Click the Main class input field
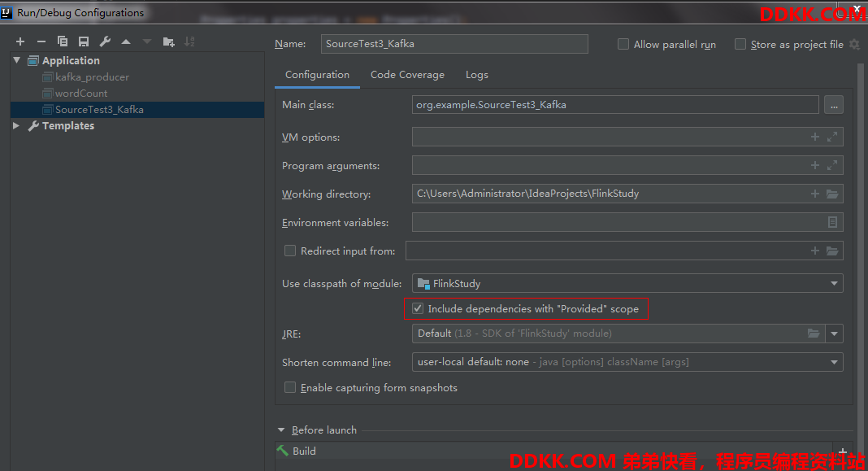This screenshot has height=471, width=868. 615,105
